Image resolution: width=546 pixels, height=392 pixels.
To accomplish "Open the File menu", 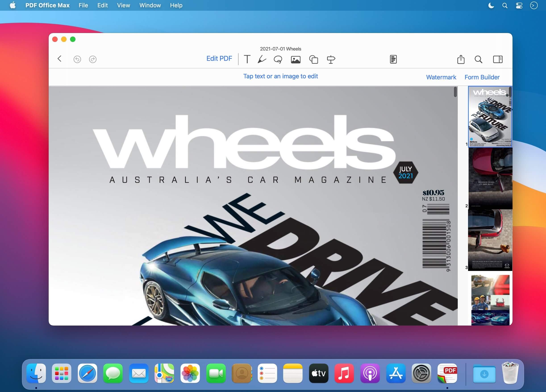I will click(83, 5).
